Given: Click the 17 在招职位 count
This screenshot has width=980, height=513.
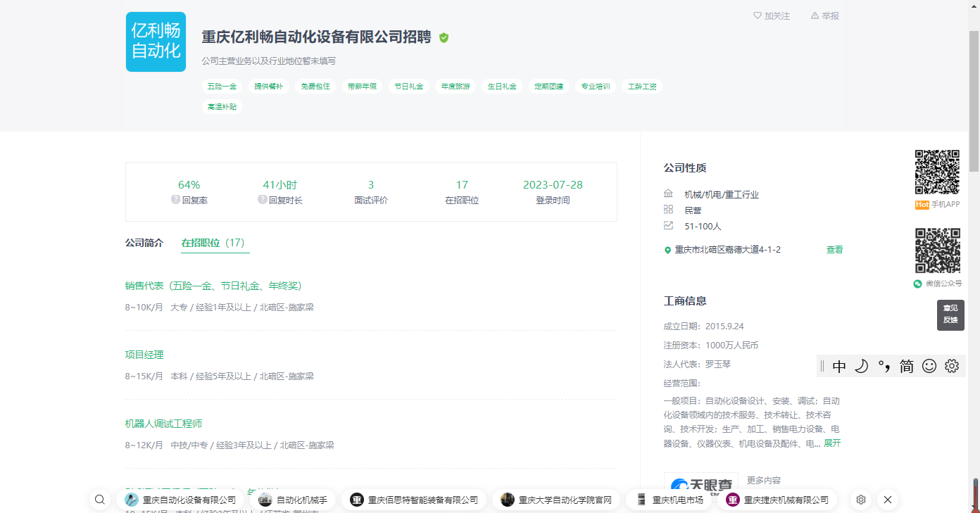Looking at the screenshot, I should tap(462, 184).
